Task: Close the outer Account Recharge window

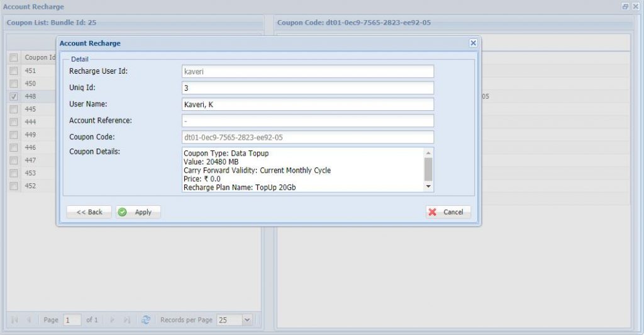Action: (x=635, y=7)
